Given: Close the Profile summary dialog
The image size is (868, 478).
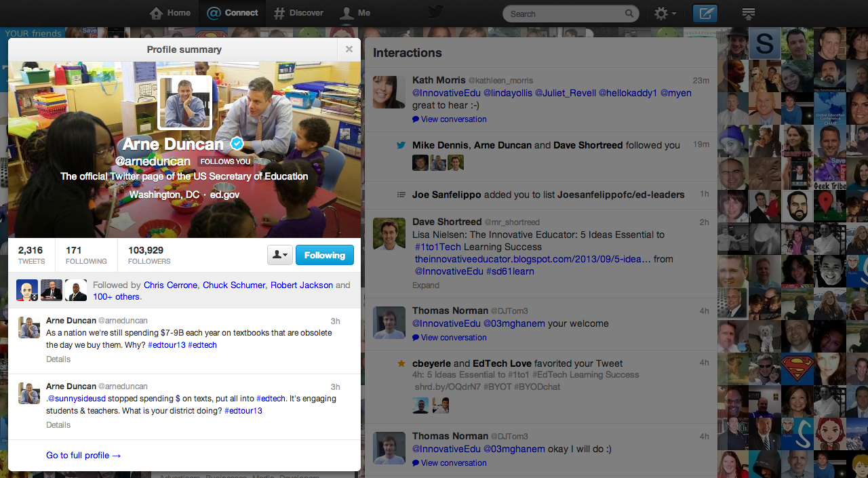Looking at the screenshot, I should click(x=349, y=49).
